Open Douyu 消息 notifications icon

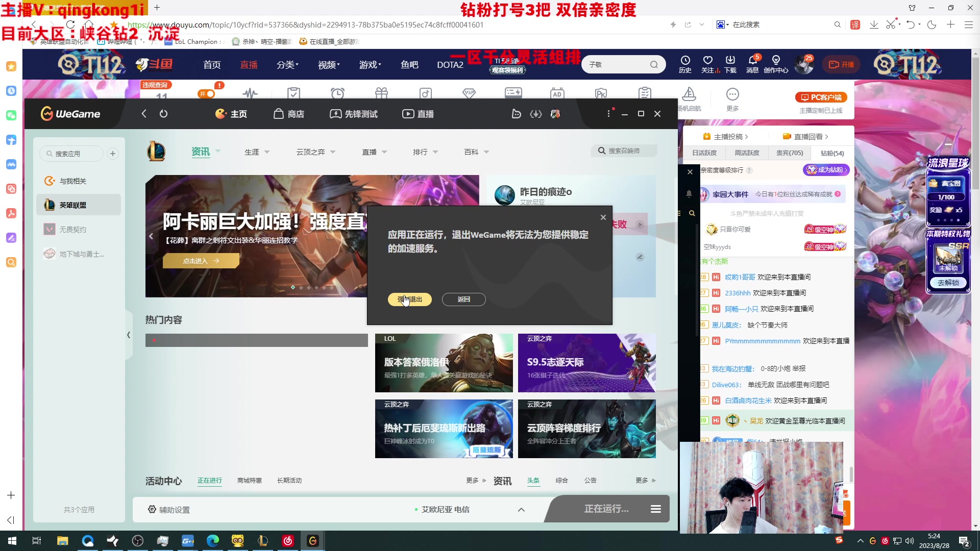(752, 64)
